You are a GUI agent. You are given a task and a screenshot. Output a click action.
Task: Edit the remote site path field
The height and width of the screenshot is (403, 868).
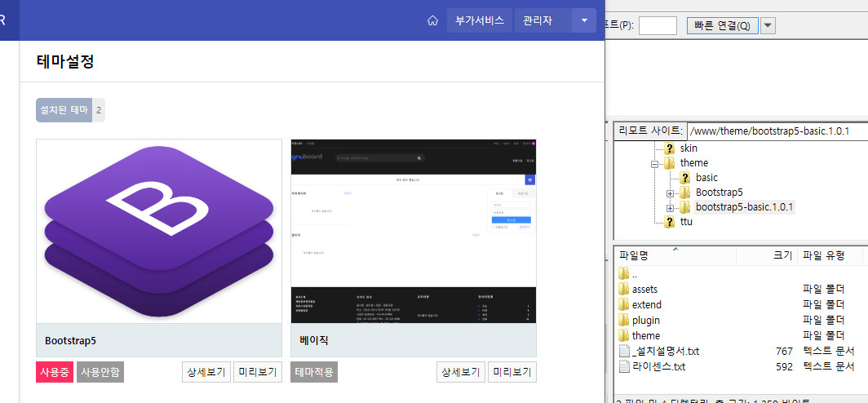click(x=777, y=131)
